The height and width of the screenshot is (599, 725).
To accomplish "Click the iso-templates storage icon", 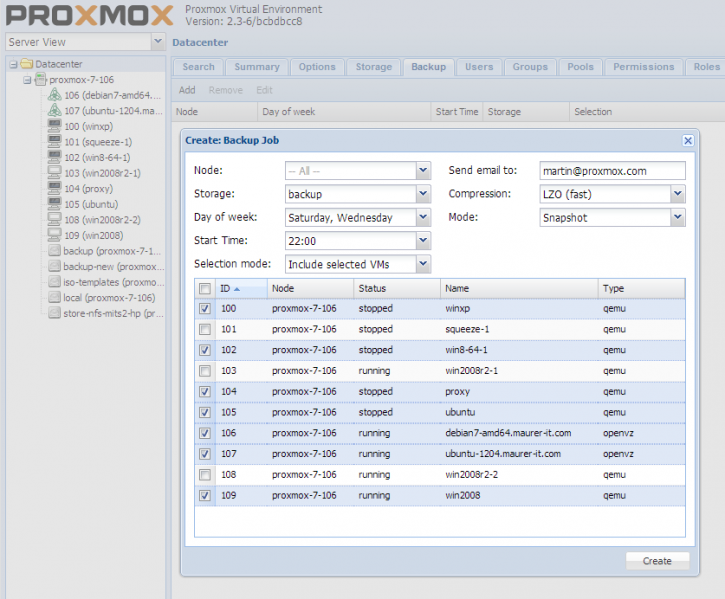I will click(x=55, y=282).
